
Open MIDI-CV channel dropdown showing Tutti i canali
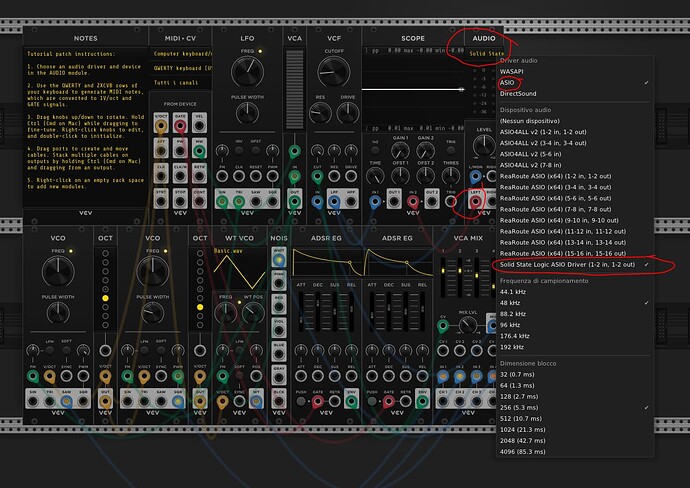[x=181, y=83]
